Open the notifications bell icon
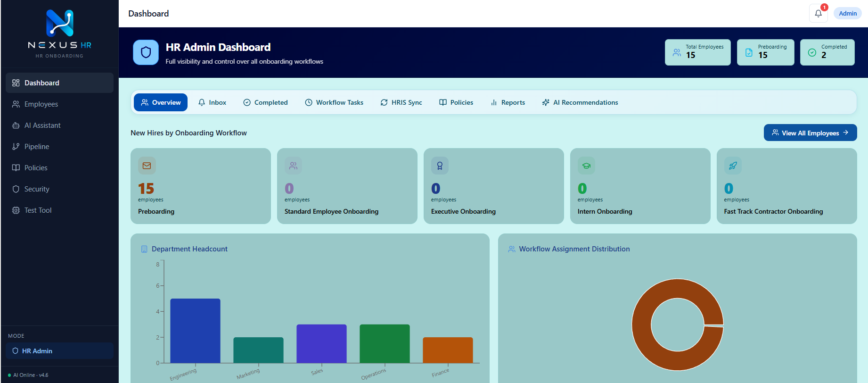The image size is (868, 383). [x=818, y=14]
